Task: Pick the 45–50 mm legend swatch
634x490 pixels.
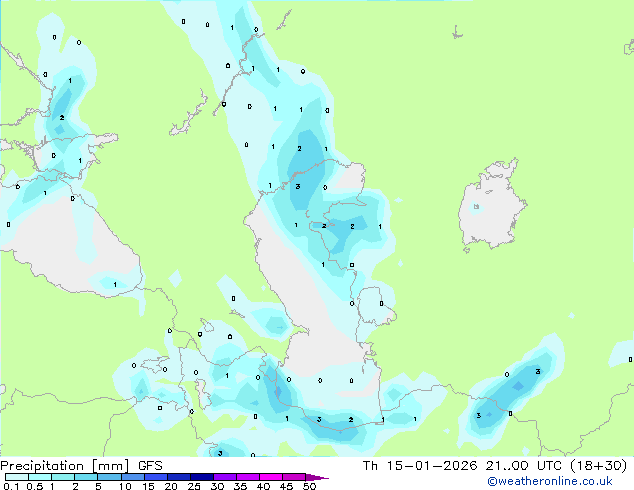Action: [293, 477]
